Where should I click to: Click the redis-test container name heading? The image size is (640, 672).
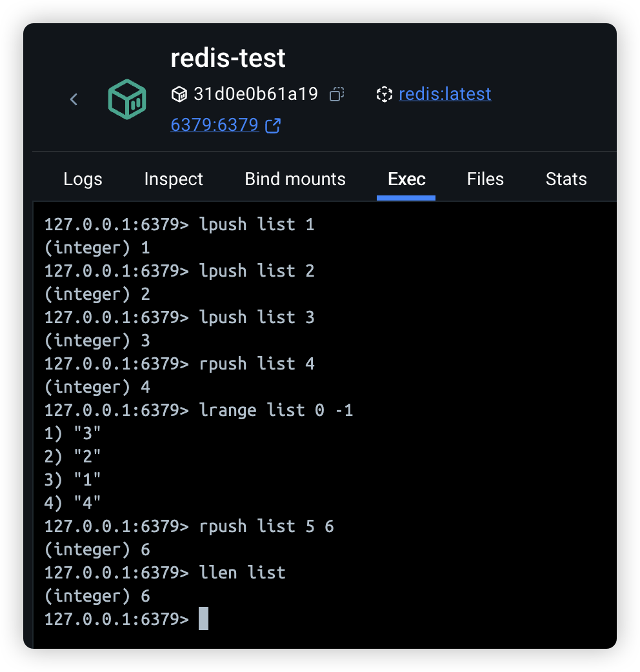[228, 59]
